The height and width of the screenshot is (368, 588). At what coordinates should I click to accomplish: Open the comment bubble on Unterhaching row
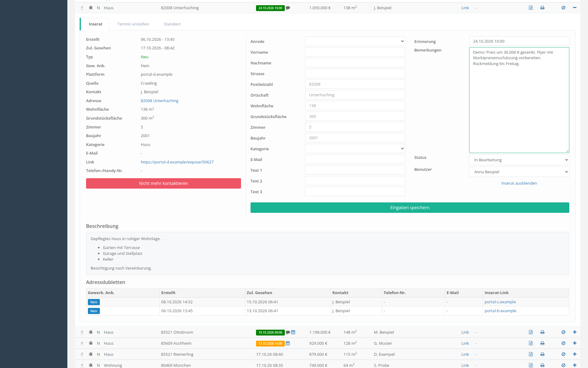(288, 8)
